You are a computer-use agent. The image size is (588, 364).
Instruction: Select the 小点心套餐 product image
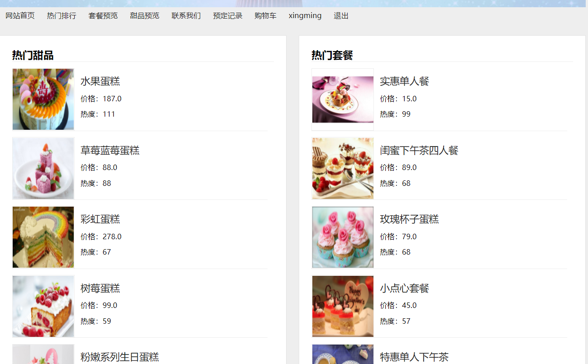point(343,306)
